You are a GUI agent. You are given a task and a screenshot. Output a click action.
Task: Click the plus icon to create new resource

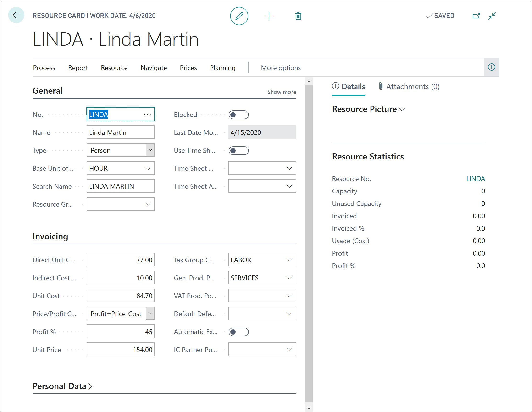click(x=269, y=16)
